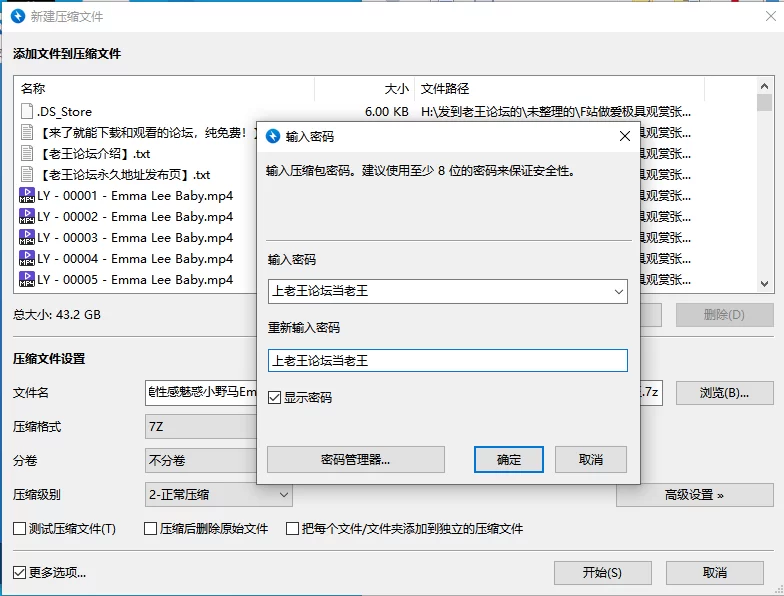
Task: Open the 分卷 不分卷 dropdown
Action: coord(201,460)
